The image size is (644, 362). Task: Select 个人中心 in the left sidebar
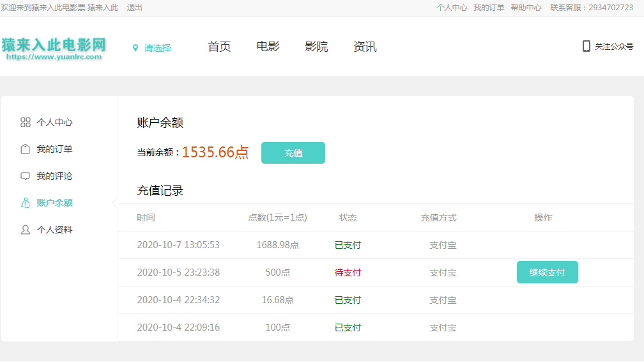point(55,122)
